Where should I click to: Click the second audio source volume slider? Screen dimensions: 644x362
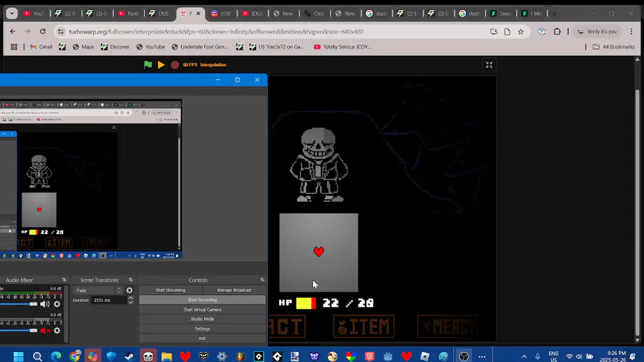click(19, 331)
